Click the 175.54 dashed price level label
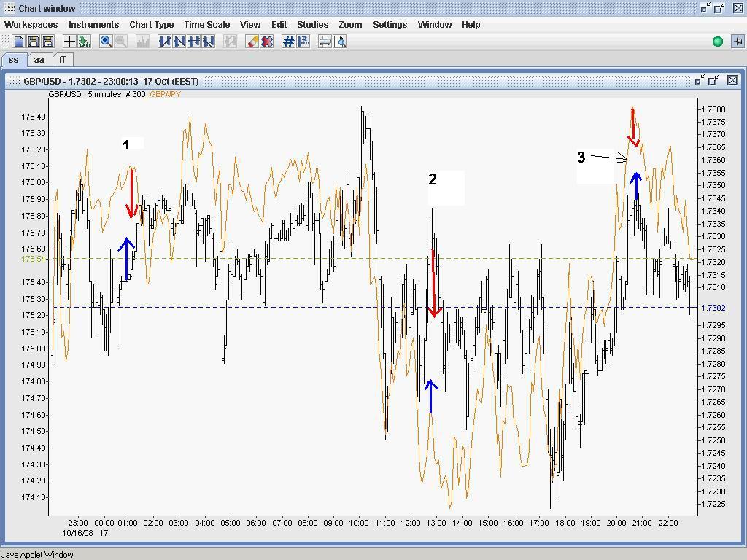The width and height of the screenshot is (747, 560). coord(34,259)
